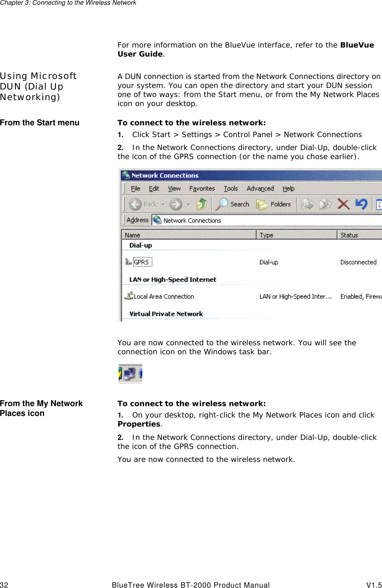Open the Advanced menu
Image resolution: width=382 pixels, height=588 pixels.
260,189
